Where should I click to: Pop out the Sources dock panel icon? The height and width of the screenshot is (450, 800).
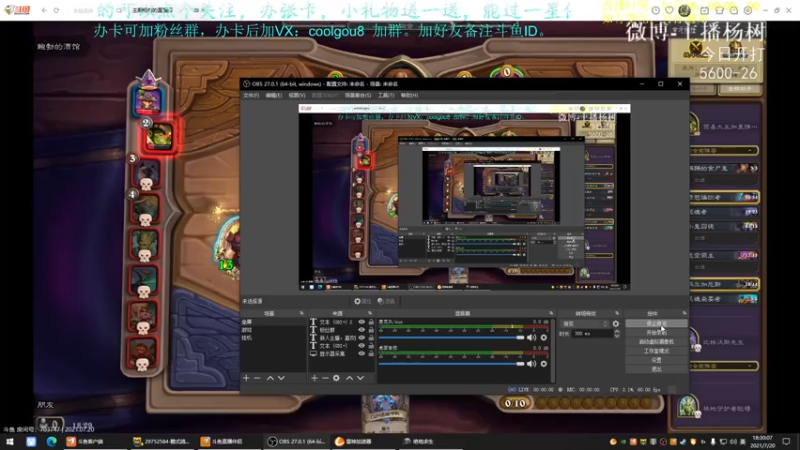(370, 313)
